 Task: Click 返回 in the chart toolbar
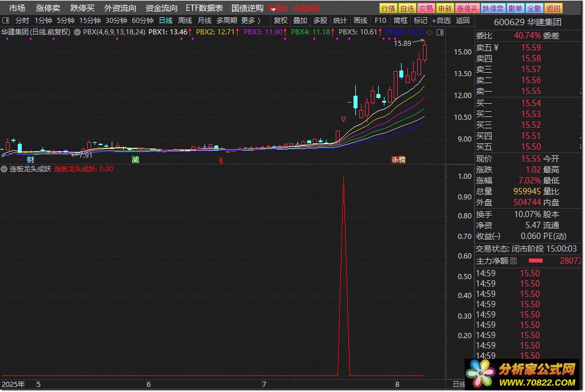tap(462, 21)
